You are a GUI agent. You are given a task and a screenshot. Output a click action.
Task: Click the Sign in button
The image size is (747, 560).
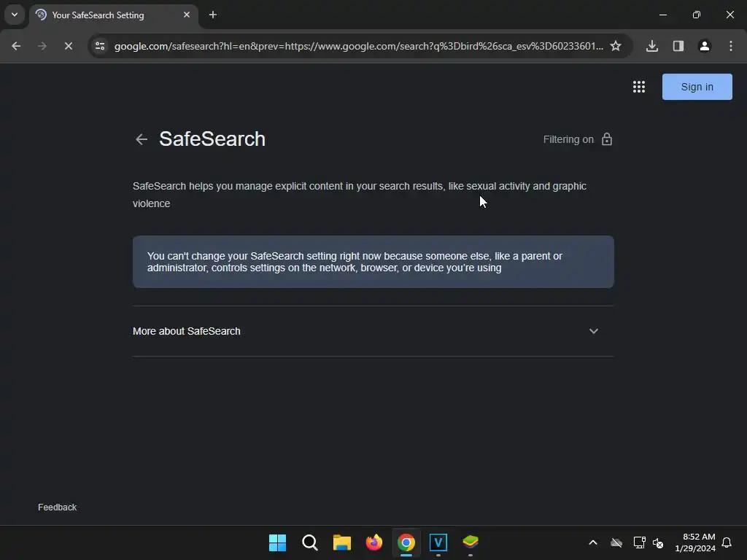(697, 87)
